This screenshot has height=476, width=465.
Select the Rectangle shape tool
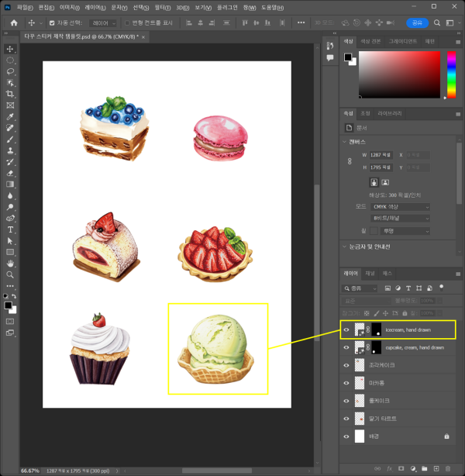point(10,252)
